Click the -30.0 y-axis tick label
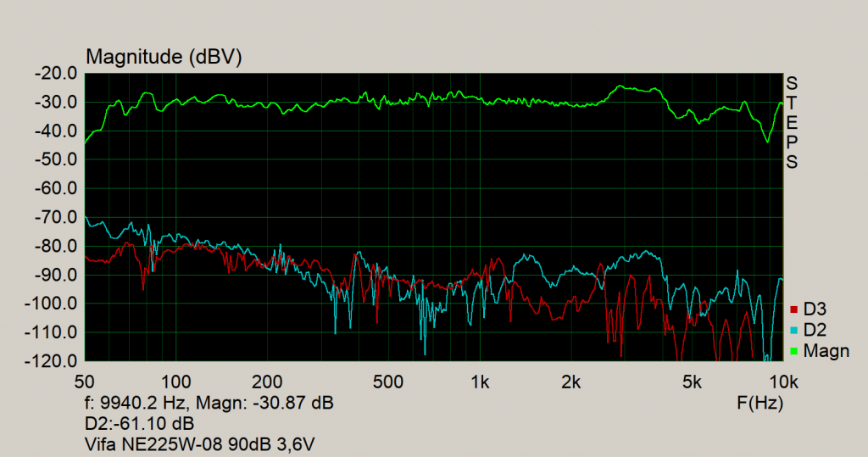 [x=56, y=103]
